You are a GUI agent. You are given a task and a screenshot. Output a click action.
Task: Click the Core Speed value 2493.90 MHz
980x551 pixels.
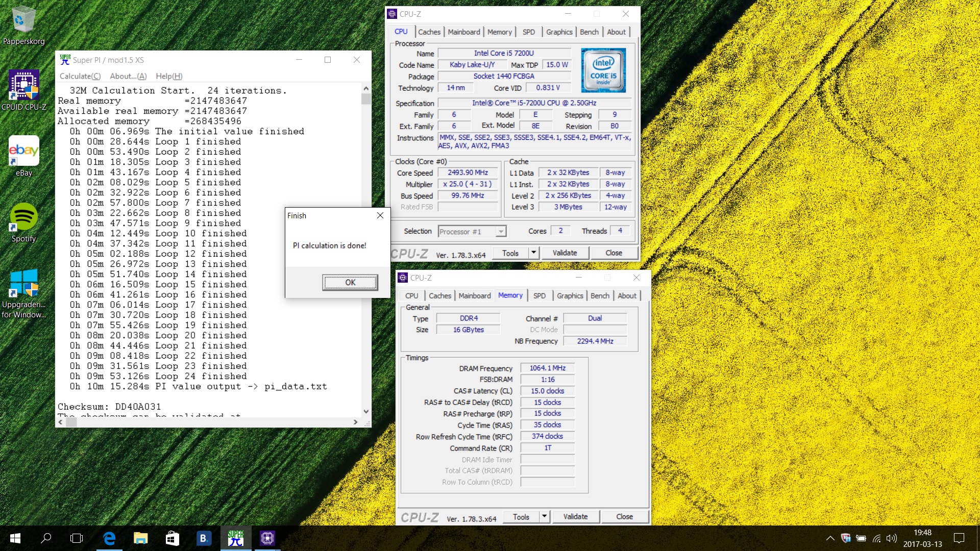tap(468, 173)
